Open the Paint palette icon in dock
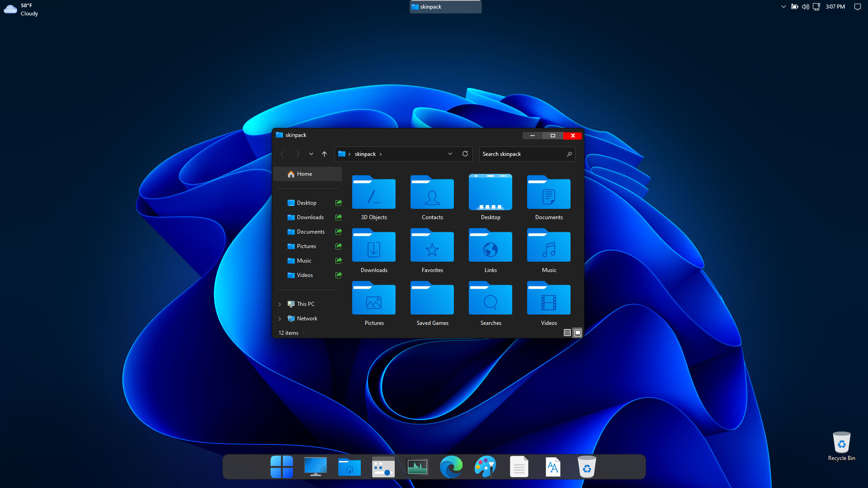The image size is (868, 488). pyautogui.click(x=485, y=467)
